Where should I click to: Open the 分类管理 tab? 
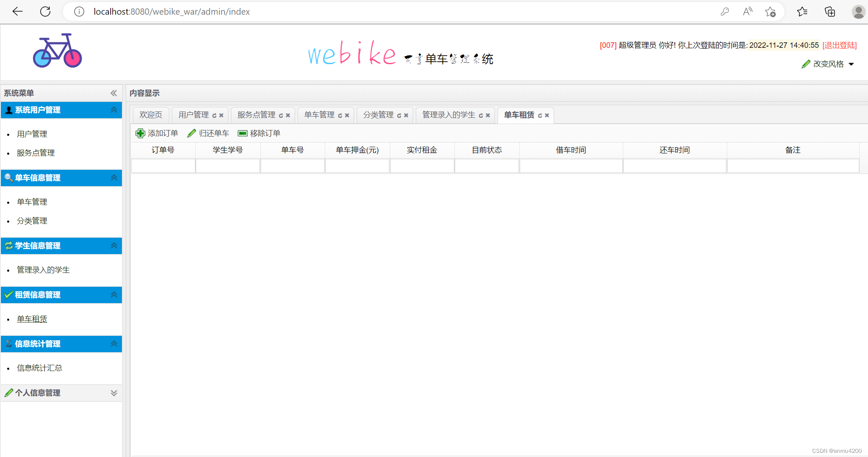[x=379, y=115]
